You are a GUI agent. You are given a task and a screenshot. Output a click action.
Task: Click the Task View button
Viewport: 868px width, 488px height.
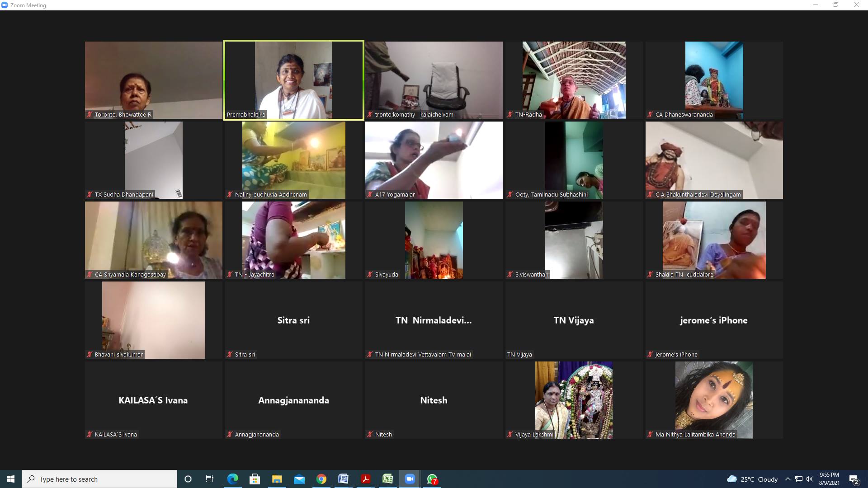210,479
